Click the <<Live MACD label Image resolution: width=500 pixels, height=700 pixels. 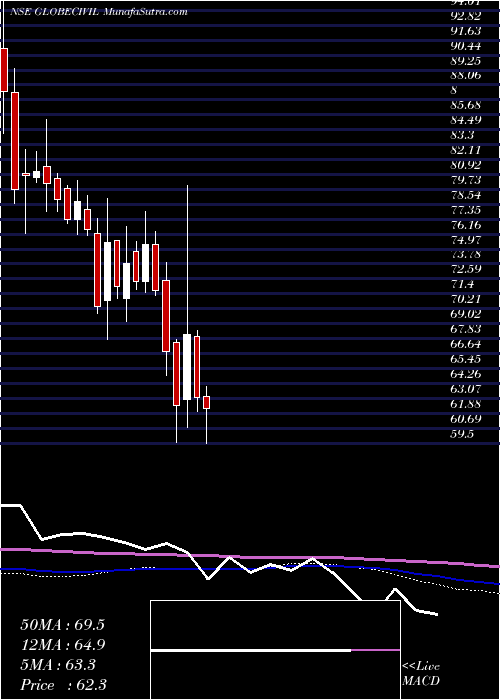(x=421, y=674)
